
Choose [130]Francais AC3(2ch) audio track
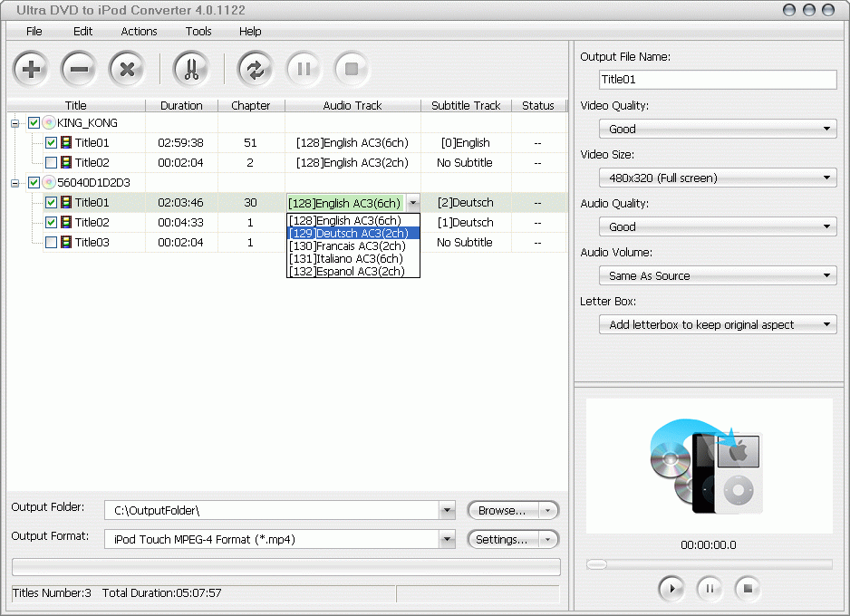[353, 246]
